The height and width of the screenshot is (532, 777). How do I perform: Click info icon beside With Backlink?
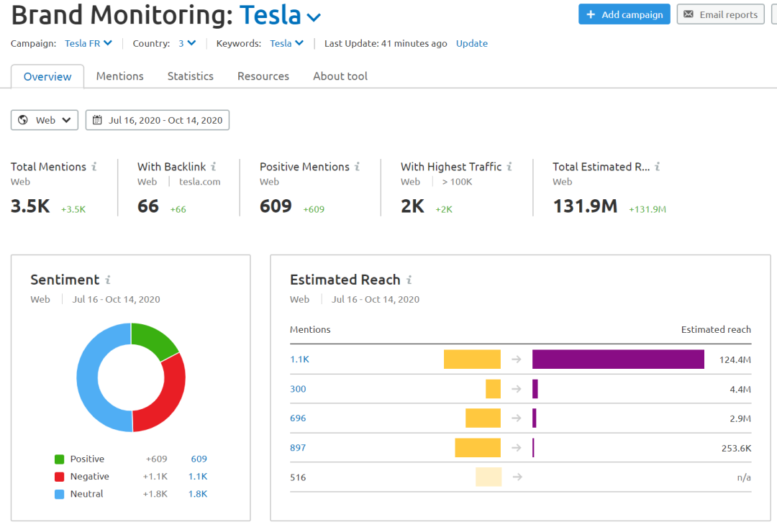tap(214, 167)
